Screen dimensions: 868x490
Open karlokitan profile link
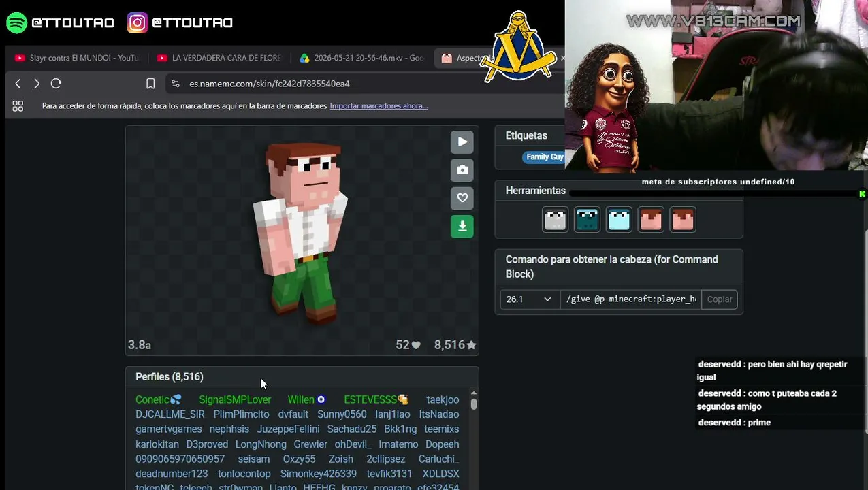click(157, 444)
